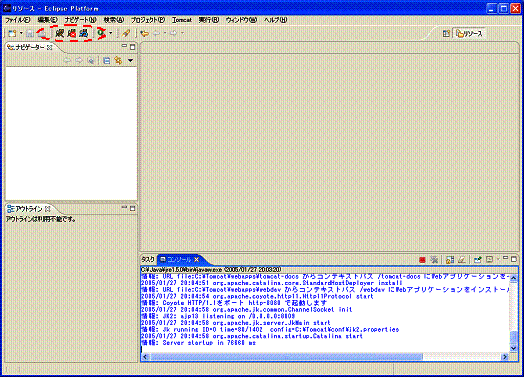
Task: Restart Tomcat with the blue-arrow cat icon
Action: click(83, 33)
